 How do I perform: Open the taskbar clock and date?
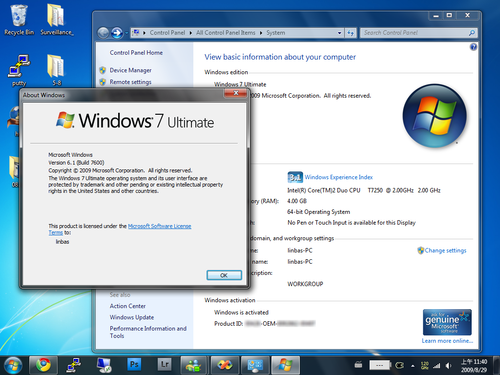point(474,366)
